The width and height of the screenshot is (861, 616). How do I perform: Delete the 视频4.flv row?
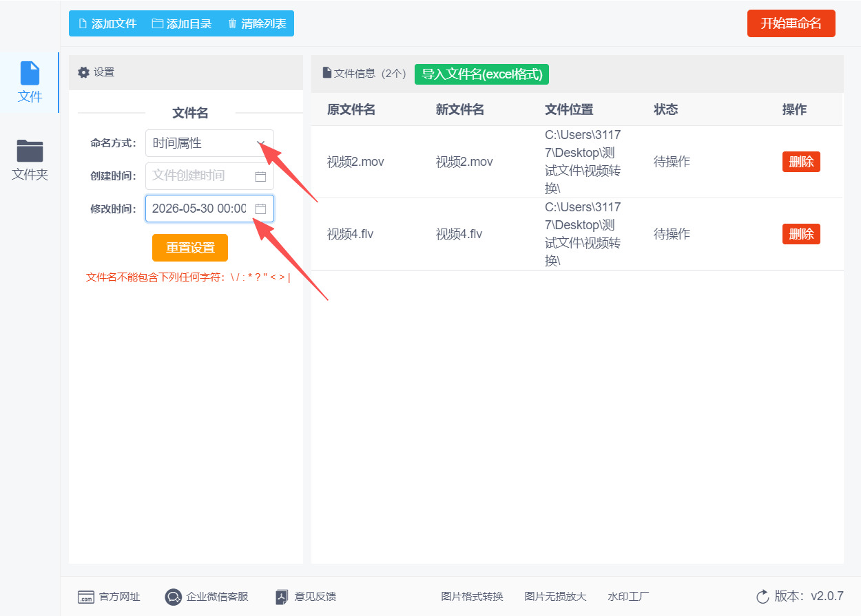tap(801, 234)
